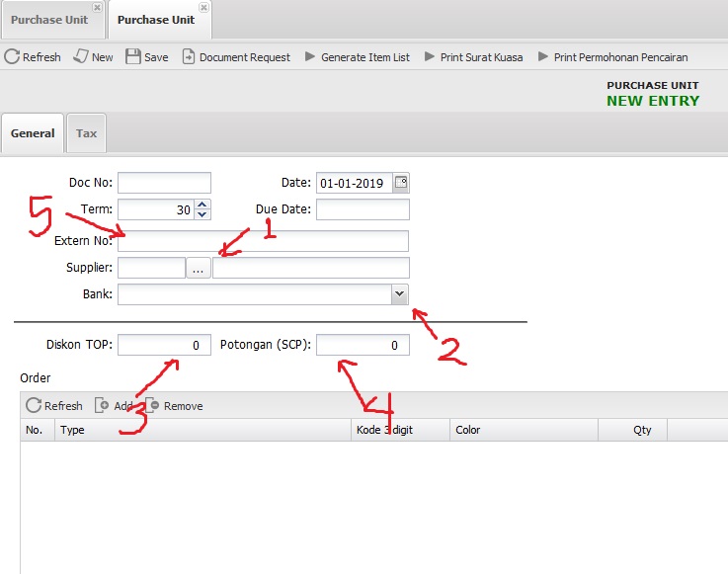
Task: Click the Refresh icon in top toolbar
Action: (13, 57)
